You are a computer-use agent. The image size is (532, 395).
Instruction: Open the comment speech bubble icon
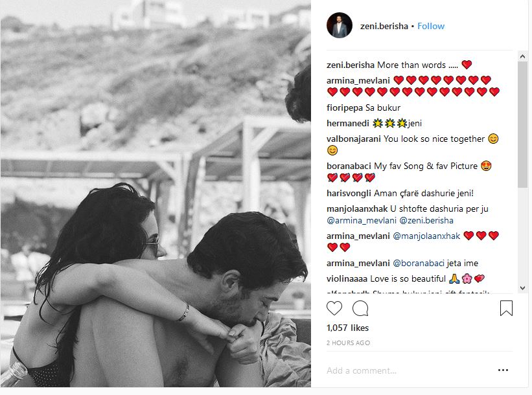(x=360, y=308)
